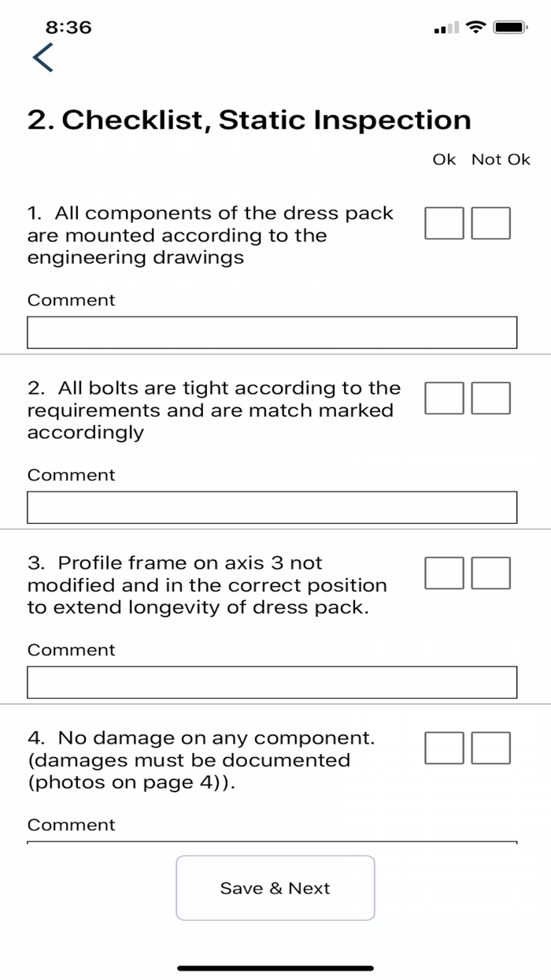Viewport: 551px width, 980px height.
Task: Focus comment field for dress pack components item
Action: tap(272, 332)
